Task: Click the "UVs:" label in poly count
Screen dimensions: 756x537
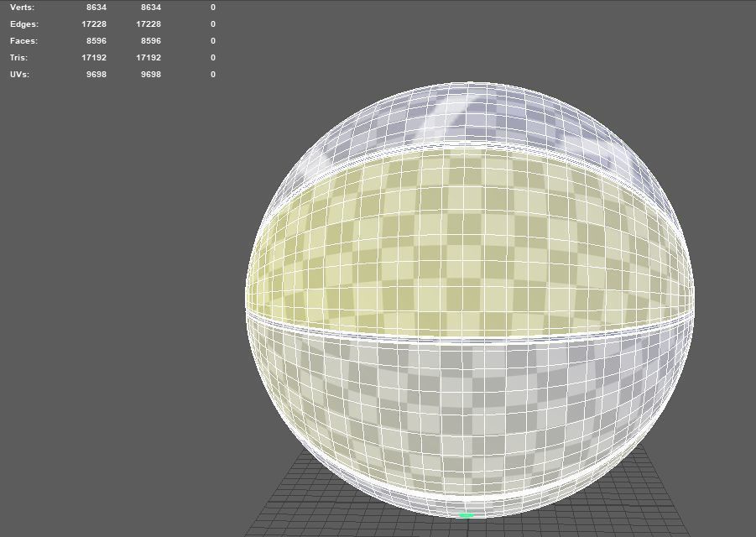Action: coord(19,74)
